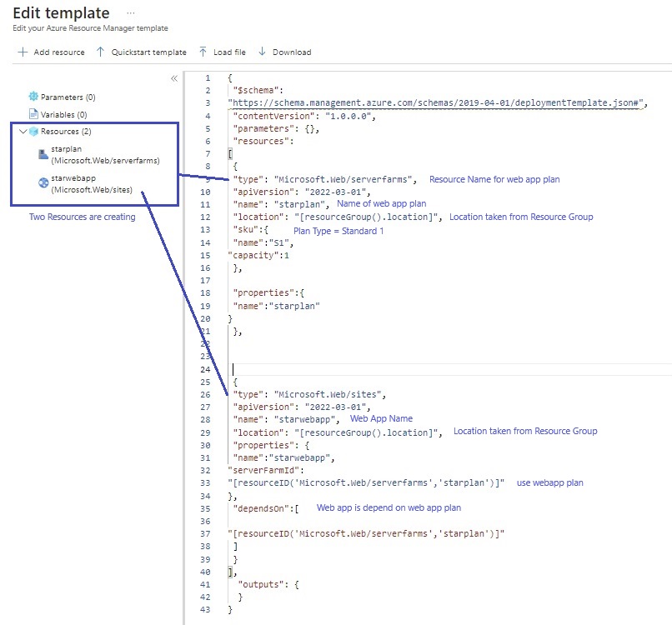Click the "serverFarmId": code line
Image resolution: width=672 pixels, height=625 pixels.
(x=266, y=470)
